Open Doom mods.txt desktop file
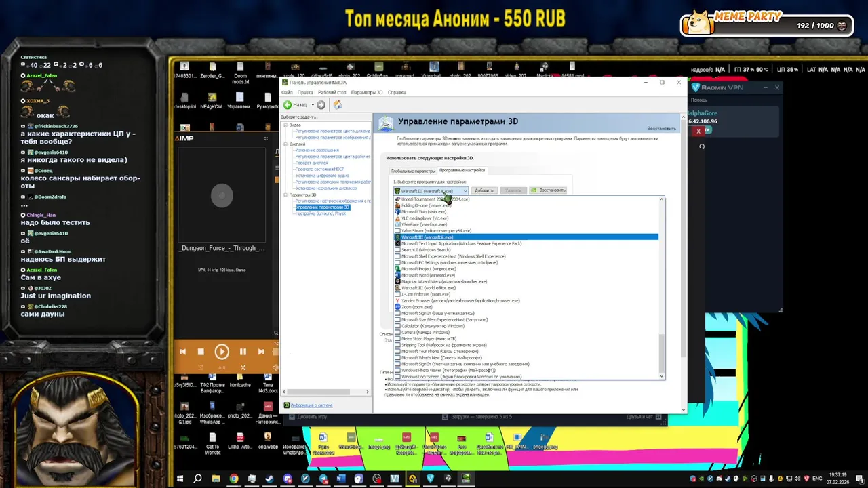The height and width of the screenshot is (488, 868). 241,73
